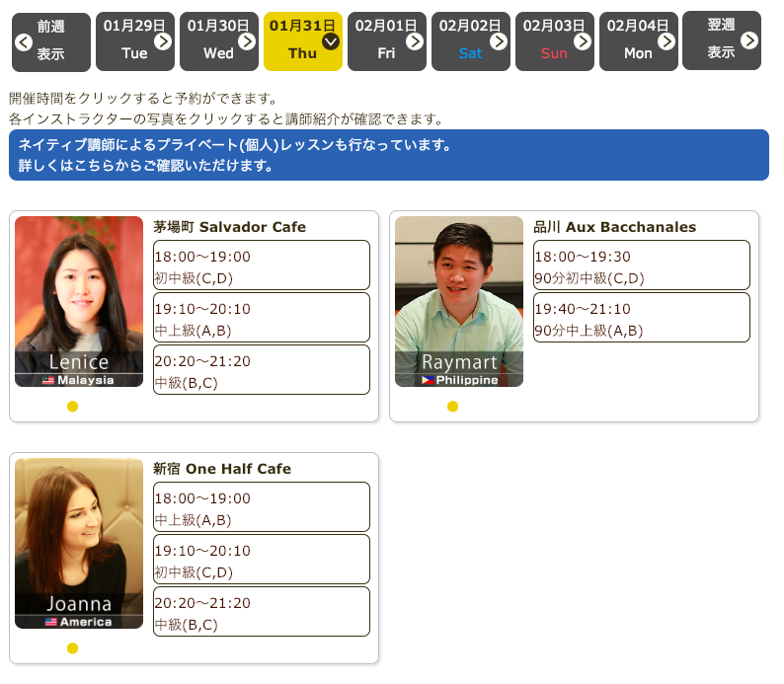Click the next week right arrow icon
Viewport: 784px width, 684px height.
pyautogui.click(x=749, y=40)
